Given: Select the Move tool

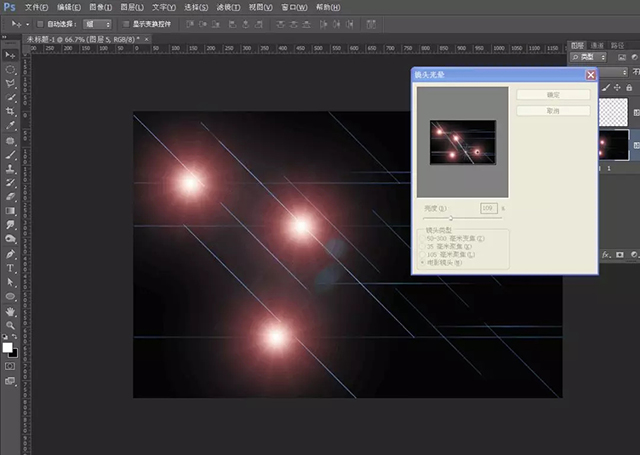Looking at the screenshot, I should coord(10,55).
